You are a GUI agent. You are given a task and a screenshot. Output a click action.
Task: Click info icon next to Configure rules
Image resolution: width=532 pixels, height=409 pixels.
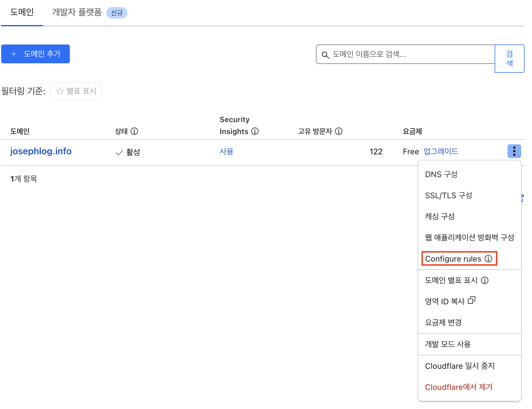pyautogui.click(x=488, y=259)
